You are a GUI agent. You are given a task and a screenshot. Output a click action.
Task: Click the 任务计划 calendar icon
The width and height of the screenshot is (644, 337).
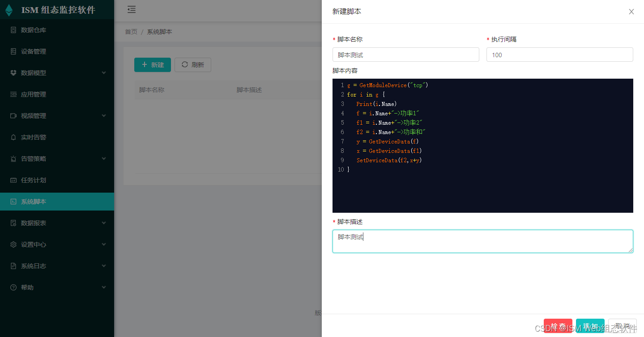pyautogui.click(x=13, y=180)
